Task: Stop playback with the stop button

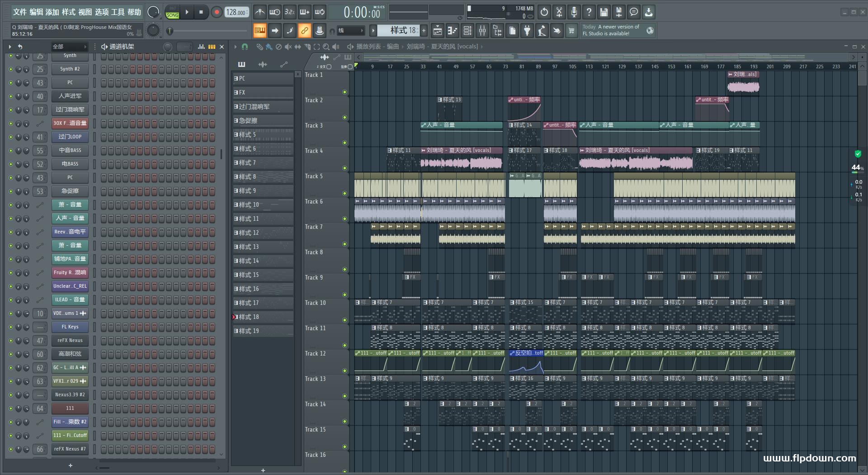Action: 201,12
